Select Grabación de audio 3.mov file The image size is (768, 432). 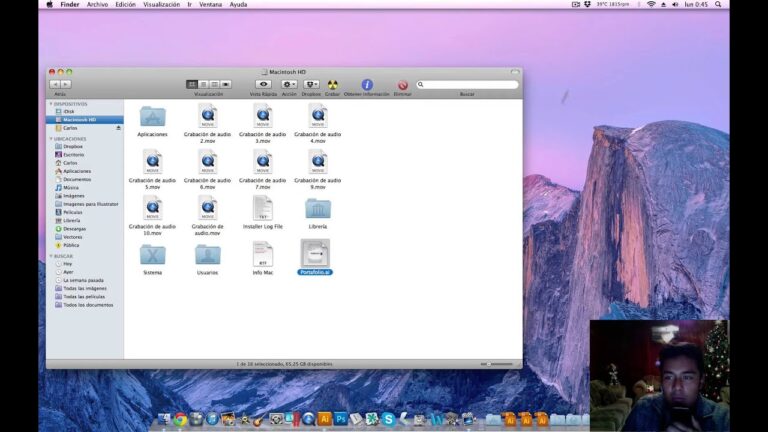pyautogui.click(x=263, y=116)
